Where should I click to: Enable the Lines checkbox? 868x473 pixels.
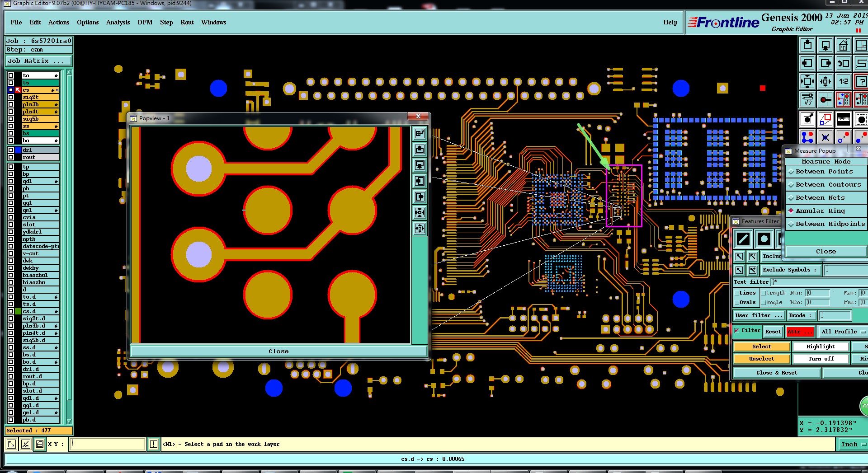[x=737, y=293]
